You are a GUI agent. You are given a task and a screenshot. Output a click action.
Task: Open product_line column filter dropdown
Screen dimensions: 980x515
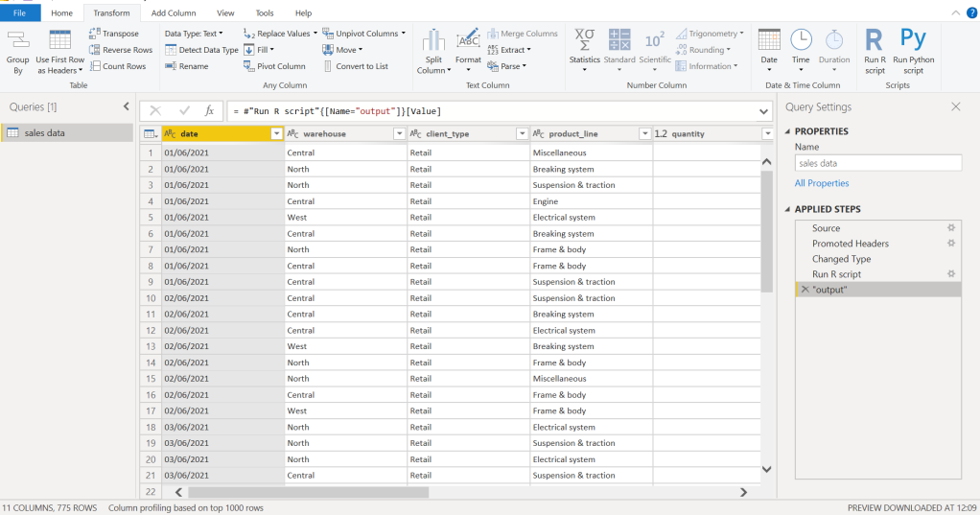pos(644,133)
